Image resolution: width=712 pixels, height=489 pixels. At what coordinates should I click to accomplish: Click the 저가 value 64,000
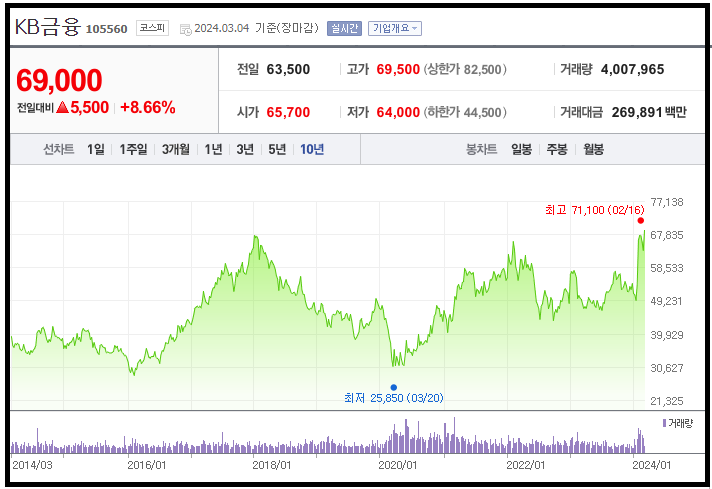tap(398, 112)
